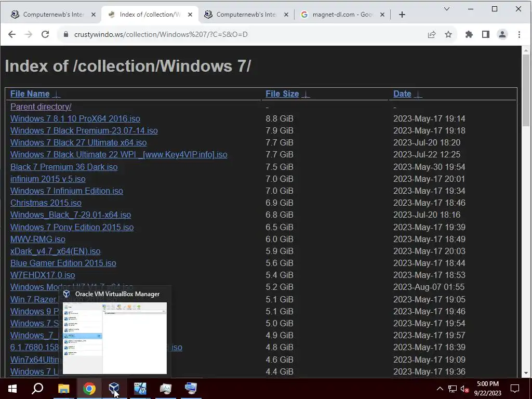The width and height of the screenshot is (532, 399).
Task: Open Windows 7 Black Ultimate 22 WPI iso
Action: pos(119,154)
